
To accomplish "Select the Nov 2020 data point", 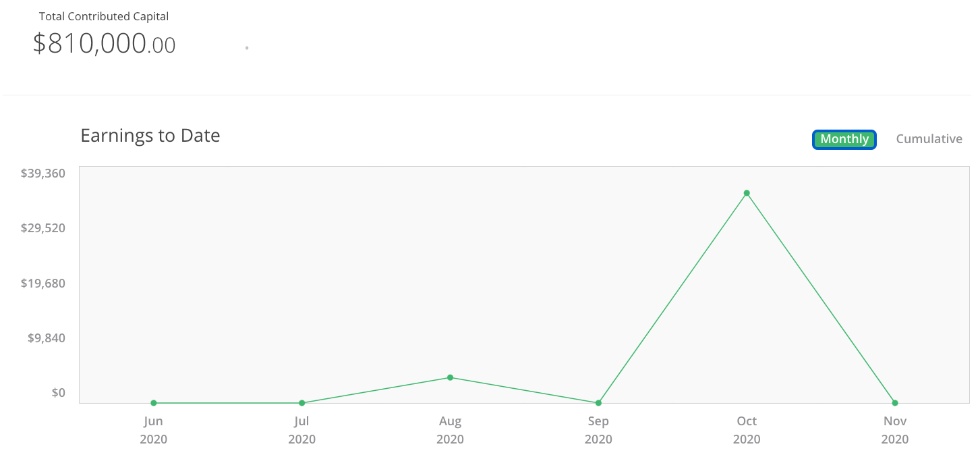I will [x=895, y=403].
